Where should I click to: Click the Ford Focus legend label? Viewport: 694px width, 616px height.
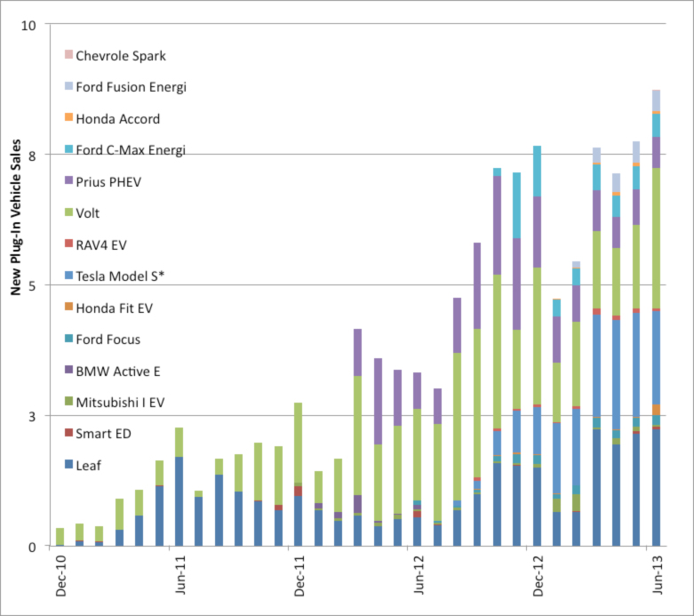coord(108,339)
